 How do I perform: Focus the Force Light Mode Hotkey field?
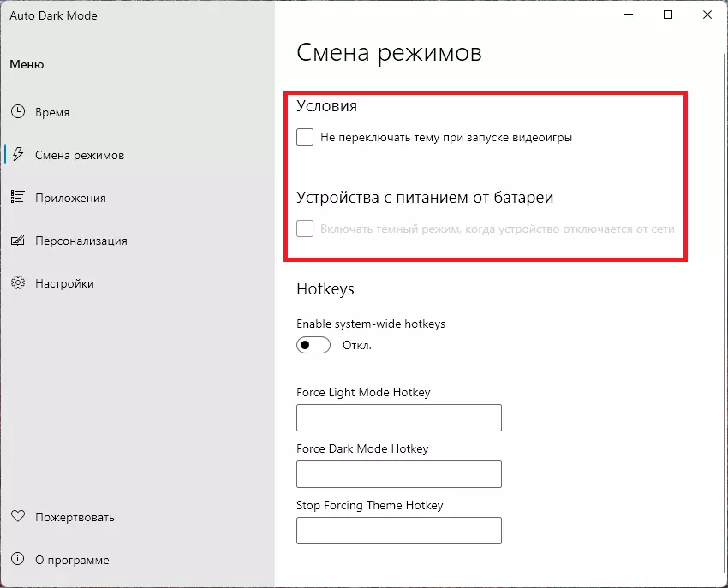[399, 417]
